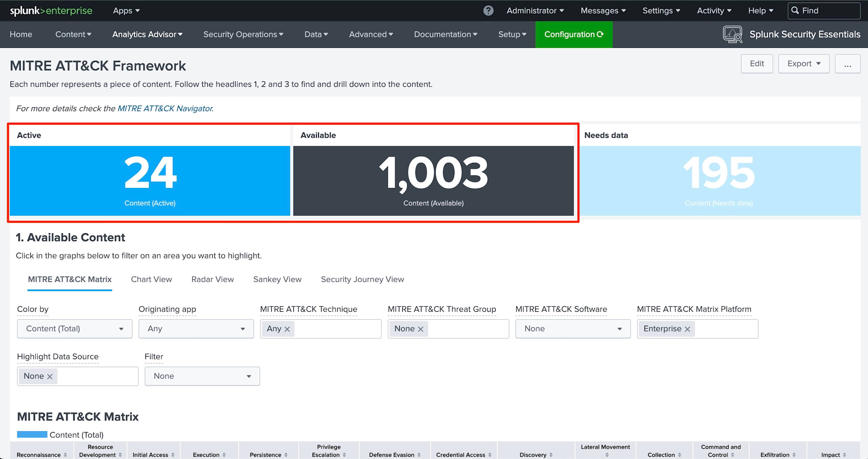Remove the None threat group tag
The width and height of the screenshot is (868, 459).
421,329
